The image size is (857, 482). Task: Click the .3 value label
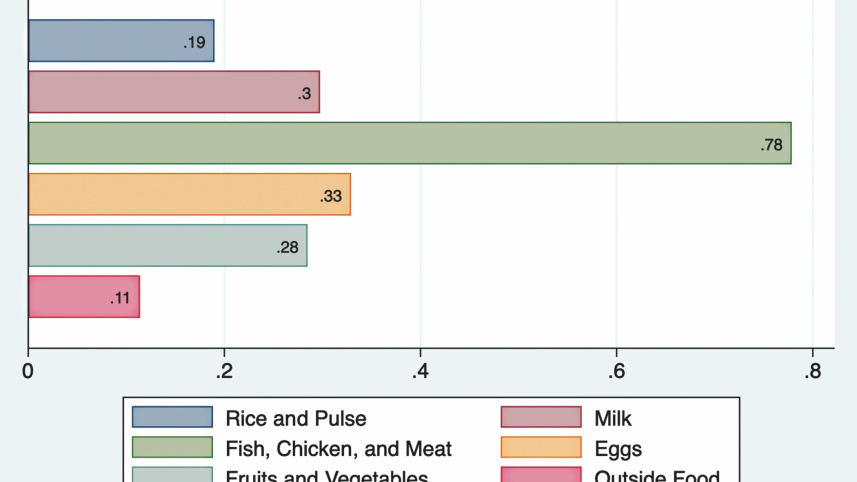point(304,94)
